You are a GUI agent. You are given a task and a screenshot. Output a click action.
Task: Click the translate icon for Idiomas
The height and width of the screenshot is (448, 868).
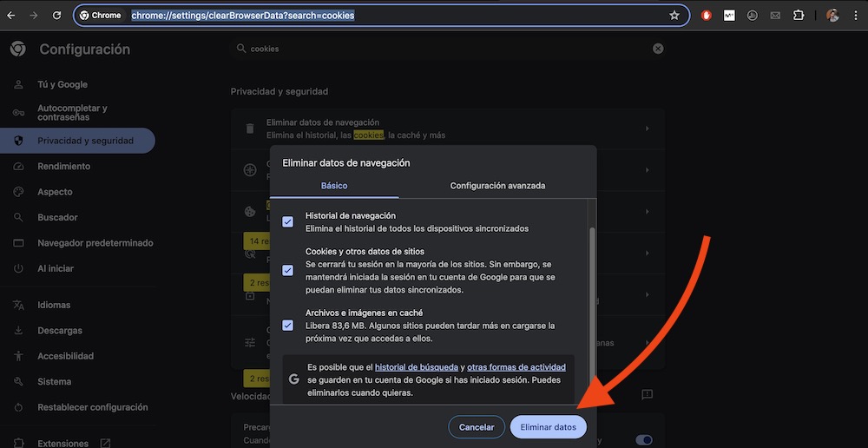pos(18,305)
